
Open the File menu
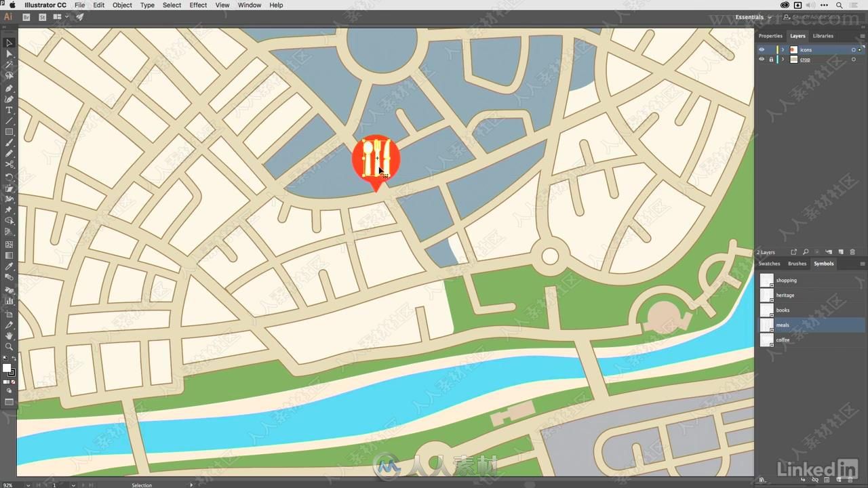point(79,5)
